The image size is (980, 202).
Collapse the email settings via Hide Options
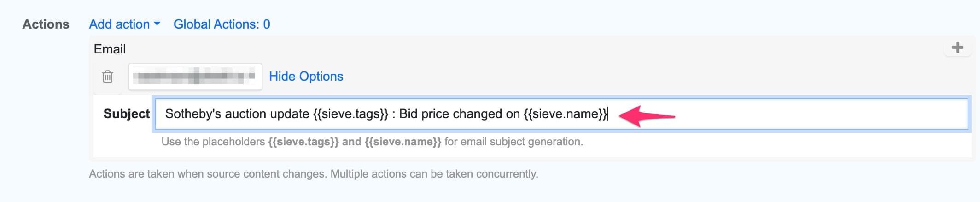point(306,77)
